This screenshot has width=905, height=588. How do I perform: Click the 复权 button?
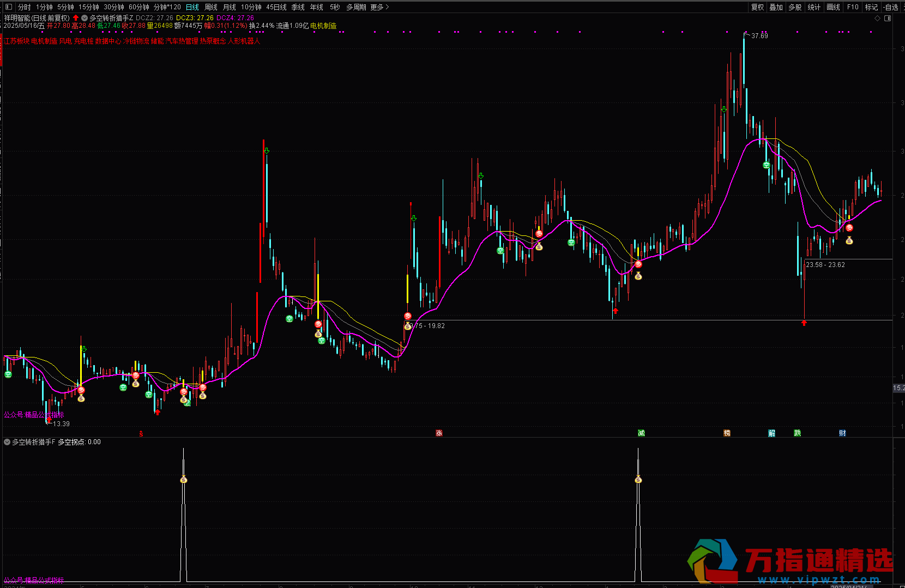758,7
